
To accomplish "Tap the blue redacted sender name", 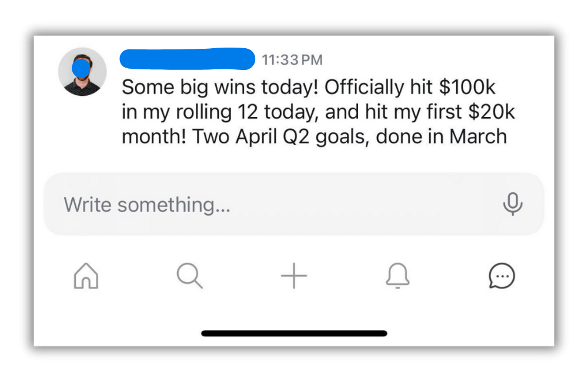I will [187, 59].
